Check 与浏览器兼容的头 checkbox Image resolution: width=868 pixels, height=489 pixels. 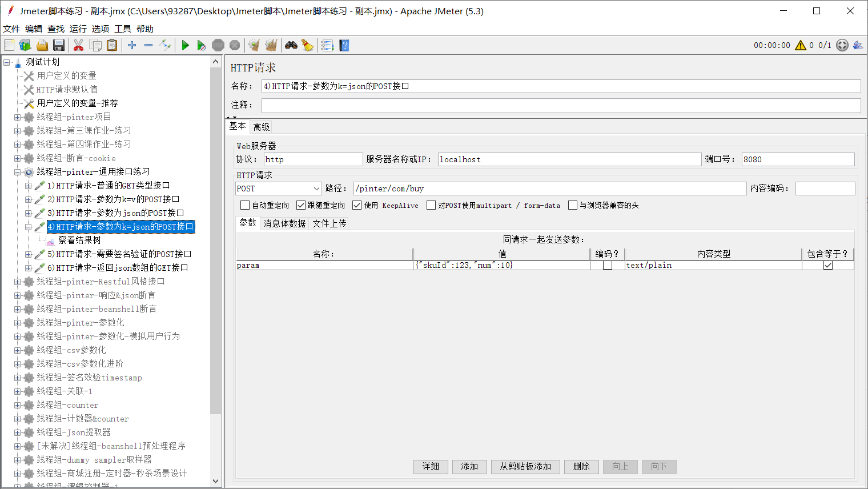573,205
